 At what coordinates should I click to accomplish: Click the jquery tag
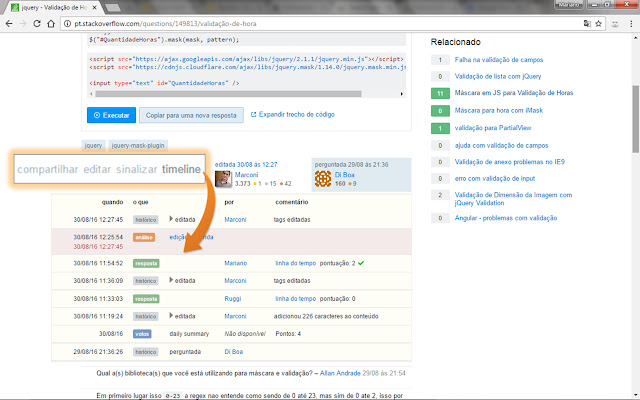(93, 145)
